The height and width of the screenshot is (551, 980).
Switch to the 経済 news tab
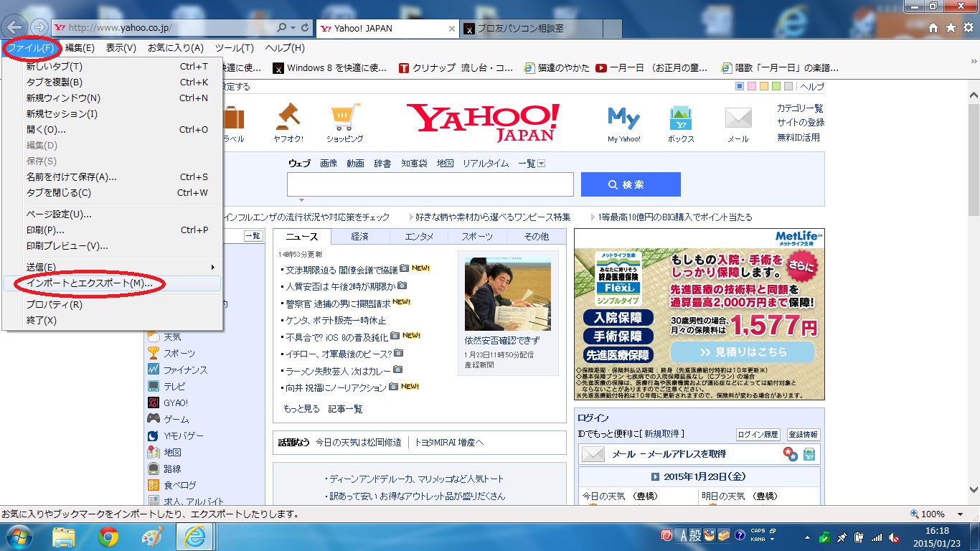coord(360,237)
